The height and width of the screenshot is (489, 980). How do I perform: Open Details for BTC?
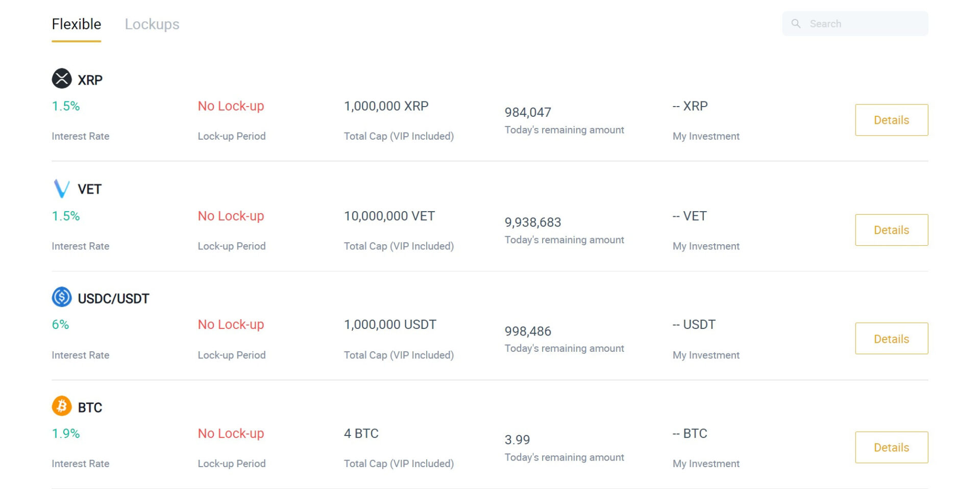coord(892,447)
